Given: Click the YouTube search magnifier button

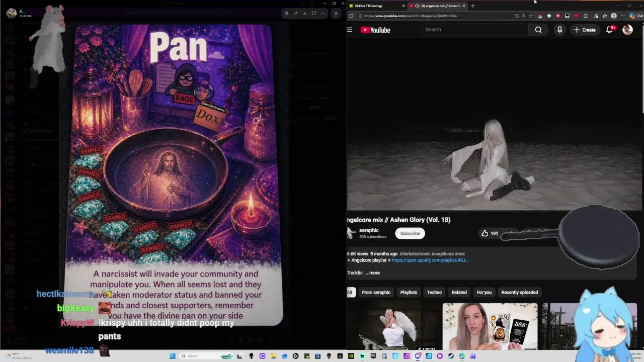Looking at the screenshot, I should tap(538, 30).
